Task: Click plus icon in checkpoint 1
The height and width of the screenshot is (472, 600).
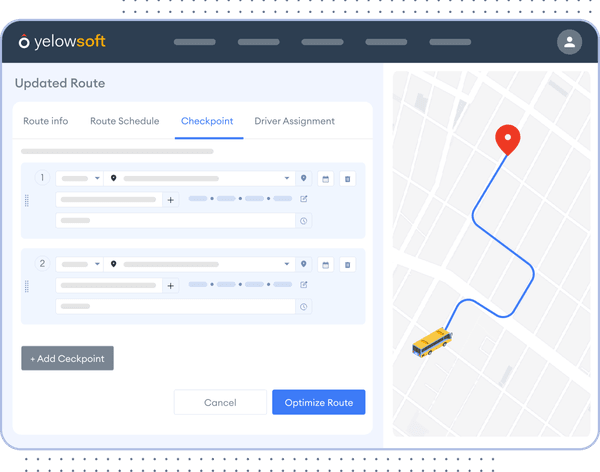Action: [171, 200]
